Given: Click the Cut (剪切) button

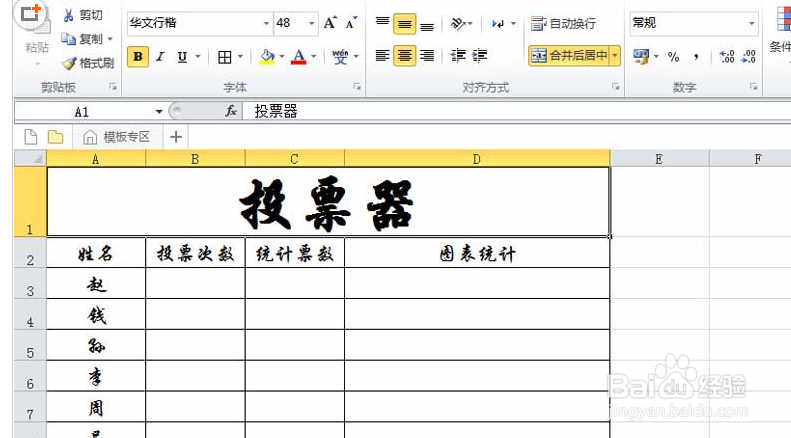Looking at the screenshot, I should (84, 15).
